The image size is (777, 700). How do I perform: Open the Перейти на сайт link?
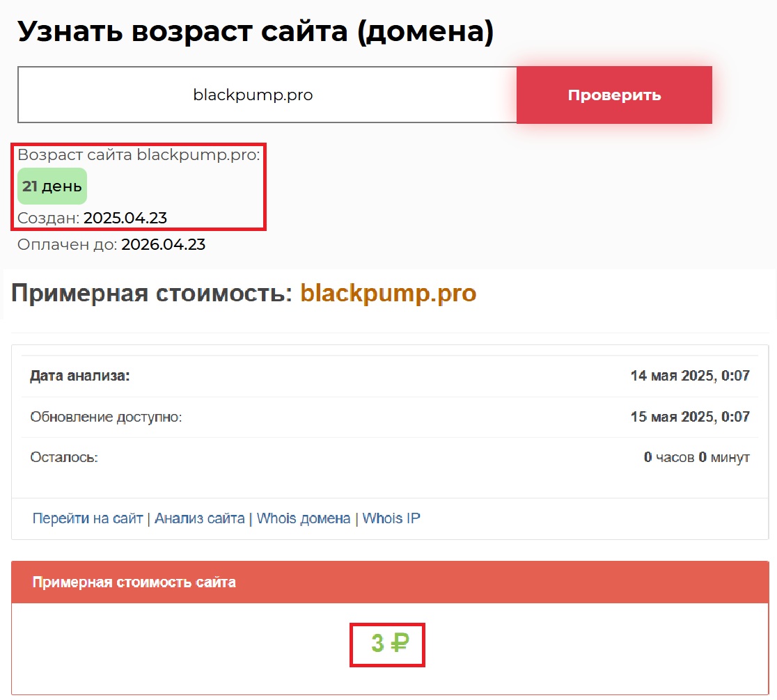point(88,518)
